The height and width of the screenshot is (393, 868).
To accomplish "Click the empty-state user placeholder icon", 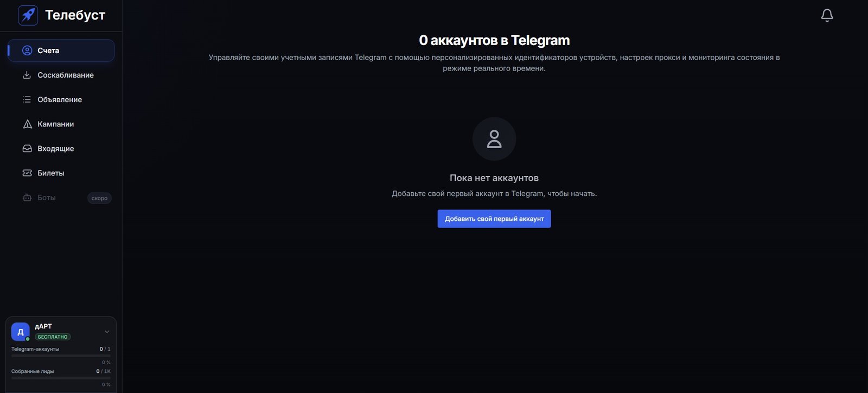I will coord(494,139).
